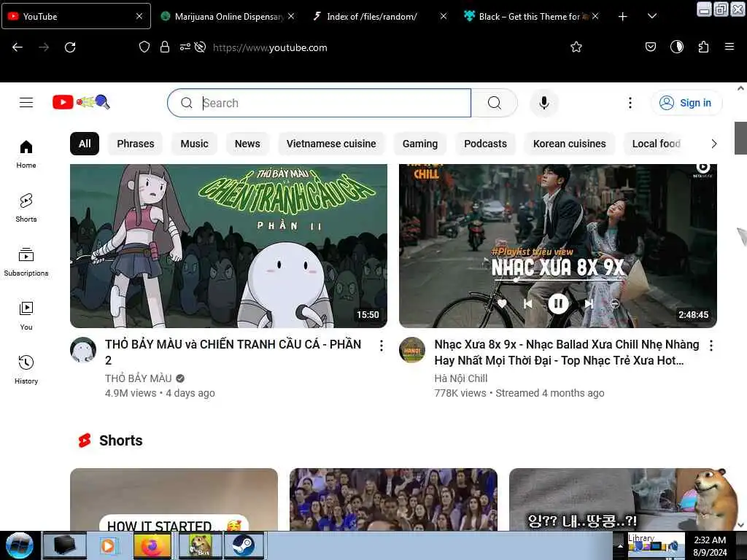Close the YouTube browser tab
This screenshot has width=747, height=560.
139,16
